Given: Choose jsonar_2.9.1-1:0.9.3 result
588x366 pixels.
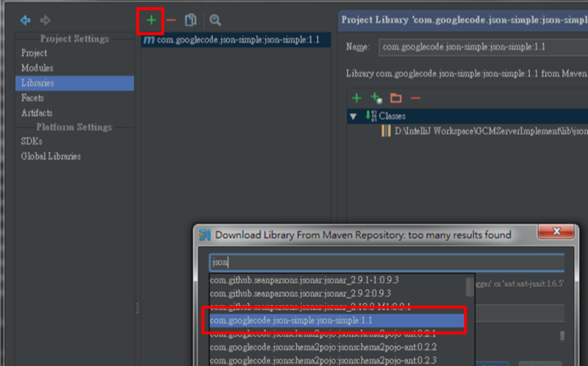Looking at the screenshot, I should pos(304,280).
